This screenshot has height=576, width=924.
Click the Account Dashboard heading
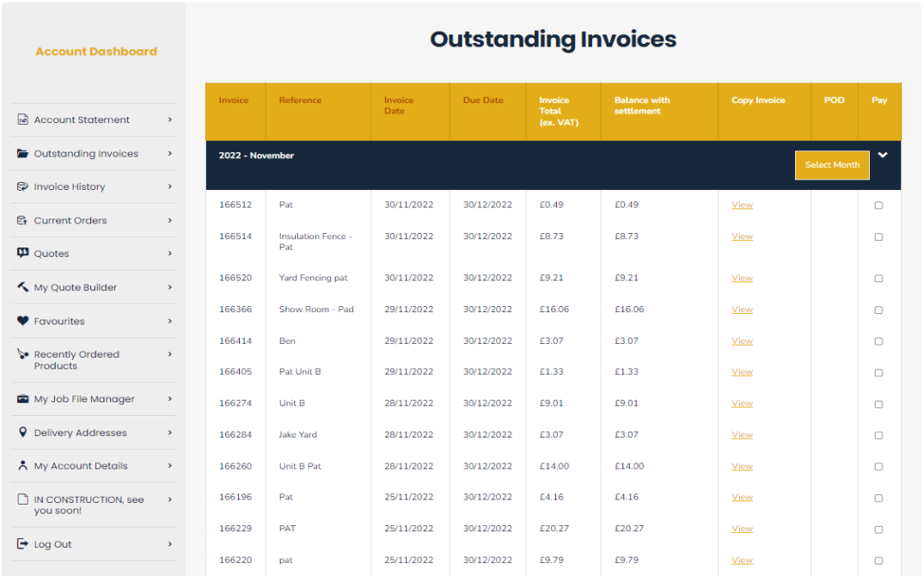[96, 52]
